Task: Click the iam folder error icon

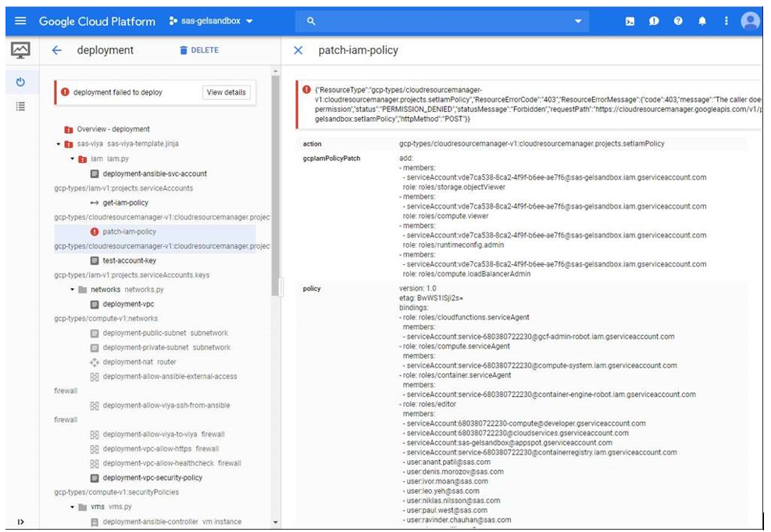Action: tap(83, 159)
